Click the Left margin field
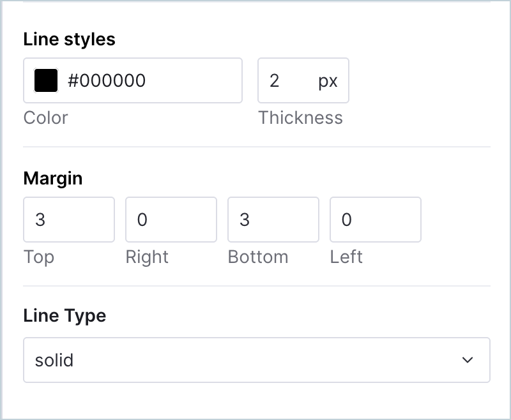 (x=376, y=220)
